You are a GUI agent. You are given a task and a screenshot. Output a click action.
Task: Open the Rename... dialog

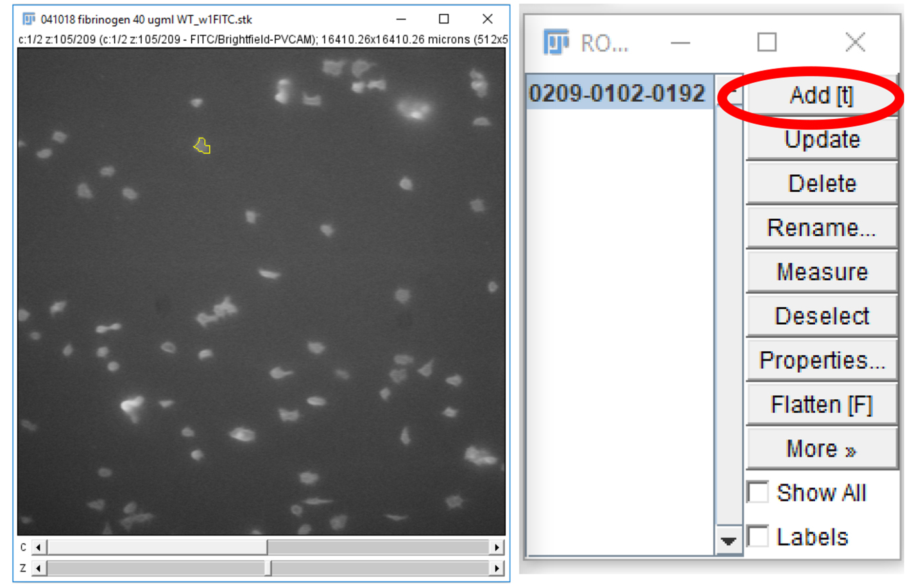coord(821,228)
